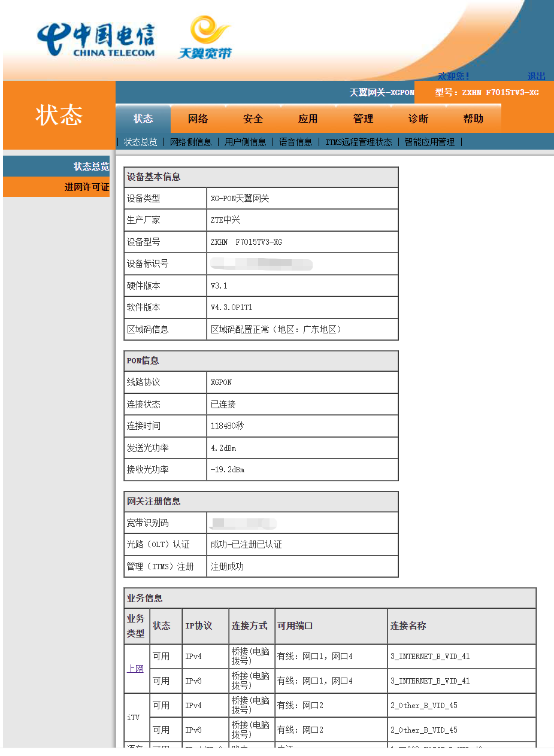Open the 状态 main tab

[143, 119]
